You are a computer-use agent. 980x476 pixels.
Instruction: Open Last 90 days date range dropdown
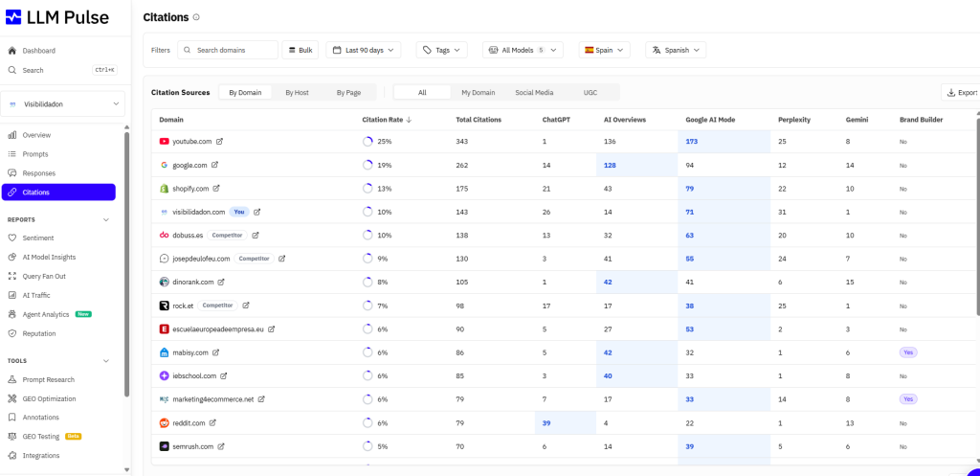363,50
